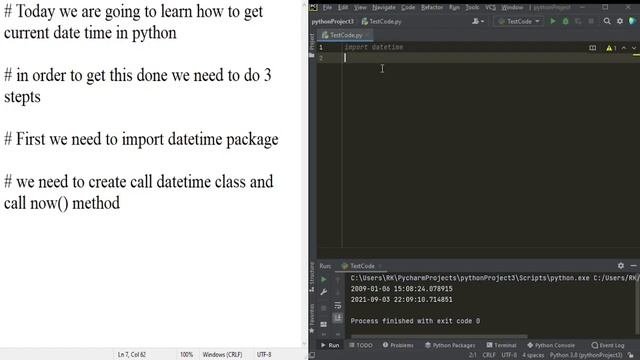Open the Edit menu
Image resolution: width=640 pixels, height=360 pixels.
click(x=343, y=7)
